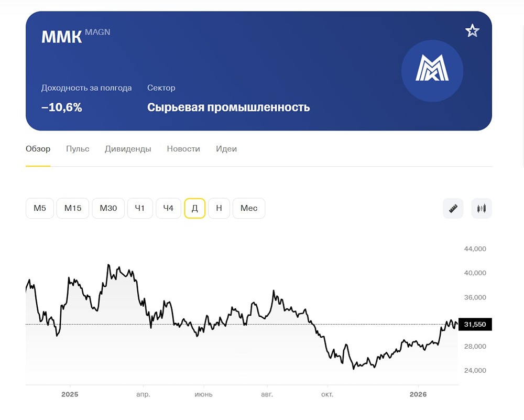Toggle the Д daily timeframe
524x420 pixels.
194,208
